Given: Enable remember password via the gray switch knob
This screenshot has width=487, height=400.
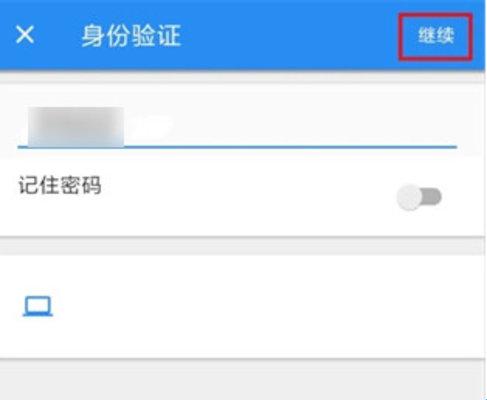Looking at the screenshot, I should pyautogui.click(x=409, y=197).
